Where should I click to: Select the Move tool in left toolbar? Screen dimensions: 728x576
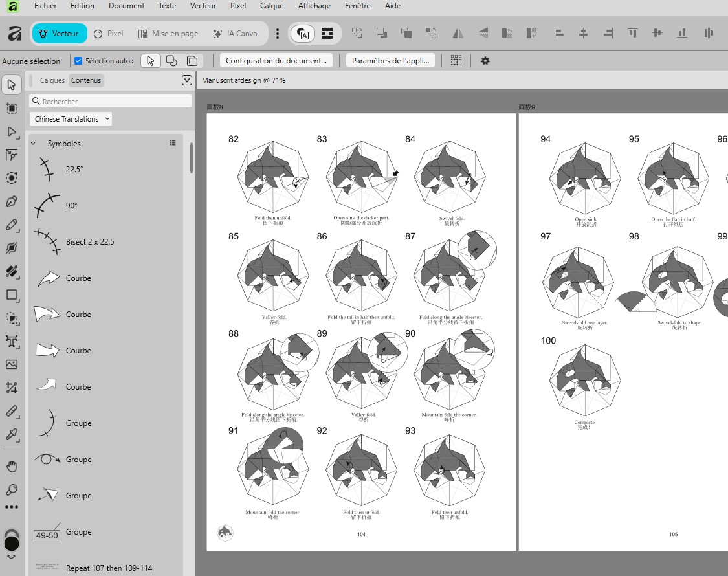pos(12,85)
